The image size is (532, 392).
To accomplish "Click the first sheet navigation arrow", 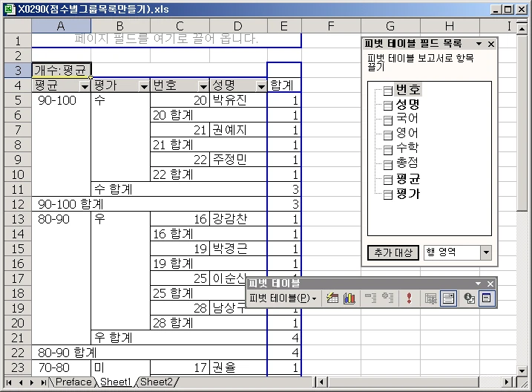I will click(x=9, y=382).
